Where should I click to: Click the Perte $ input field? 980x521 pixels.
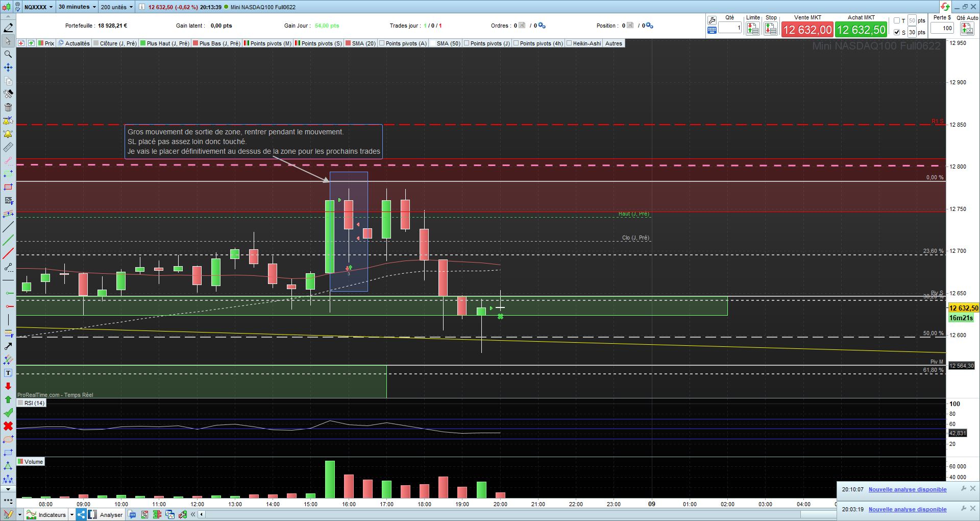942,28
